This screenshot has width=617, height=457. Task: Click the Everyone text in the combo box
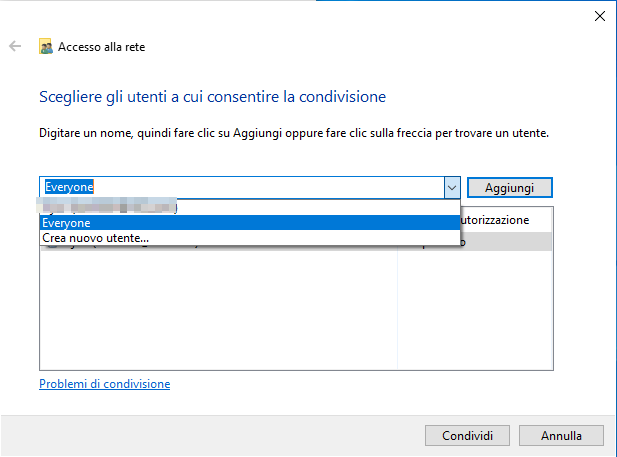68,188
